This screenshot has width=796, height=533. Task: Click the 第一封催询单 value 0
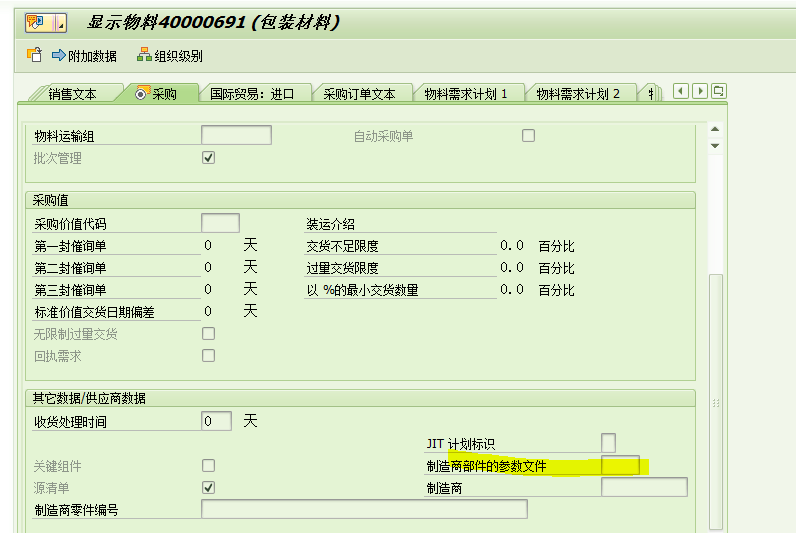pyautogui.click(x=208, y=246)
